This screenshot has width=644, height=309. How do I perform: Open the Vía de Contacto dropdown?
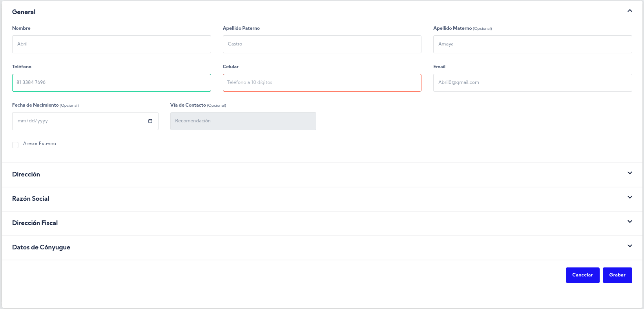[243, 121]
